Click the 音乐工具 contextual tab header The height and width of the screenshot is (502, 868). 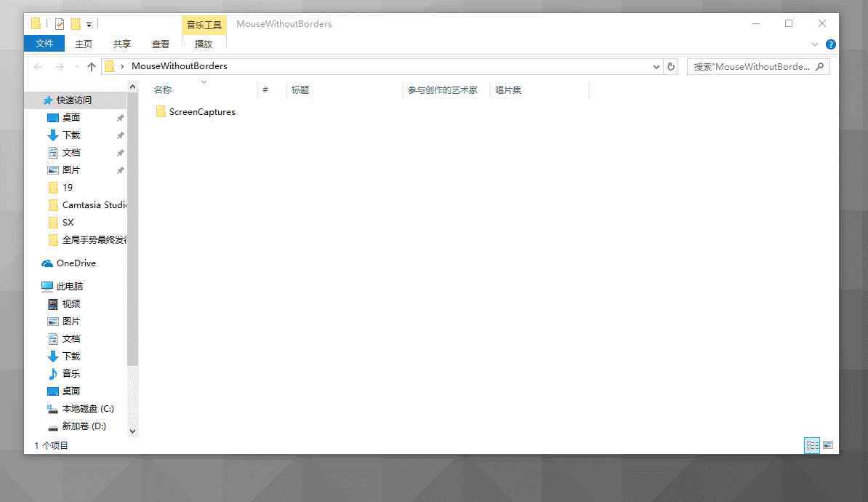click(x=204, y=25)
